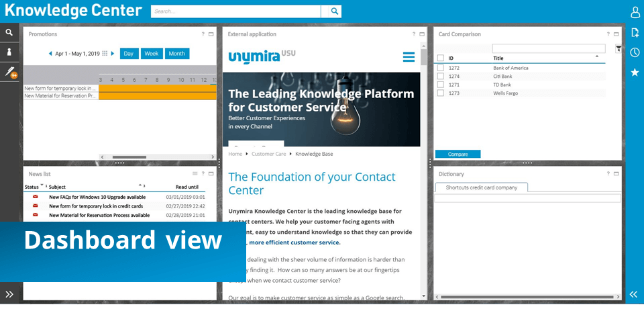This screenshot has width=644, height=309.
Task: Click the Compare button
Action: (458, 154)
